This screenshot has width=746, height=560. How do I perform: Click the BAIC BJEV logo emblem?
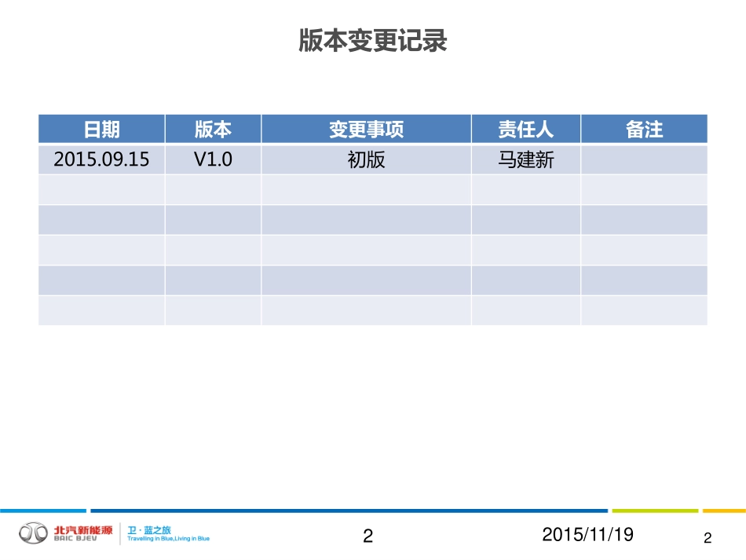coord(33,533)
